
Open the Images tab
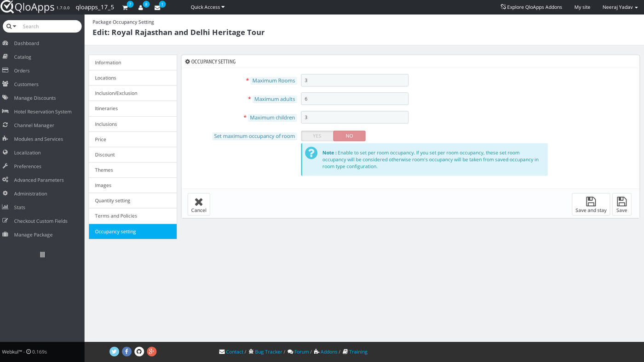[133, 185]
